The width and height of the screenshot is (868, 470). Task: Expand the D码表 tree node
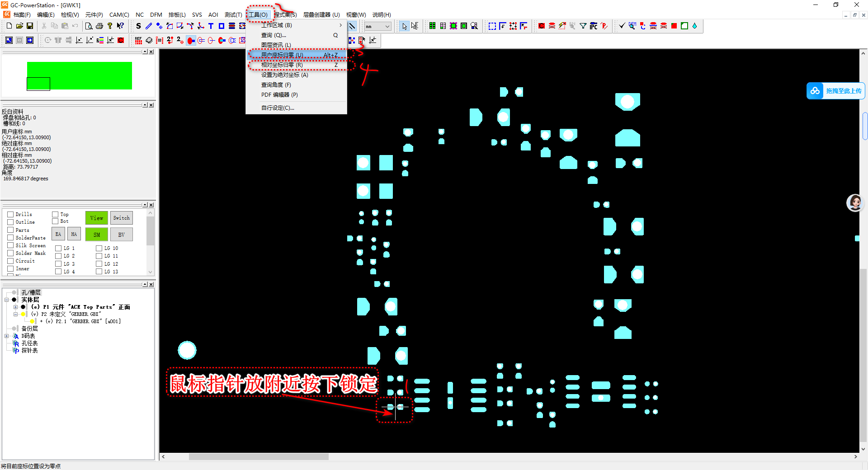(x=7, y=336)
